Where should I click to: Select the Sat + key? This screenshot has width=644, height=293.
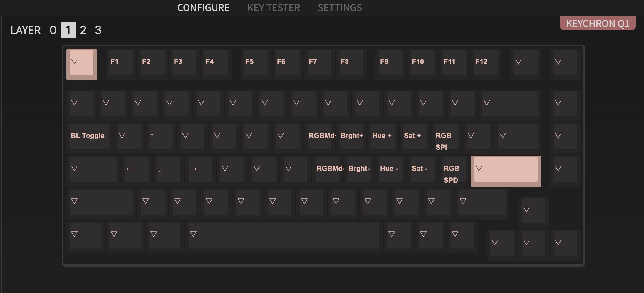coord(415,139)
